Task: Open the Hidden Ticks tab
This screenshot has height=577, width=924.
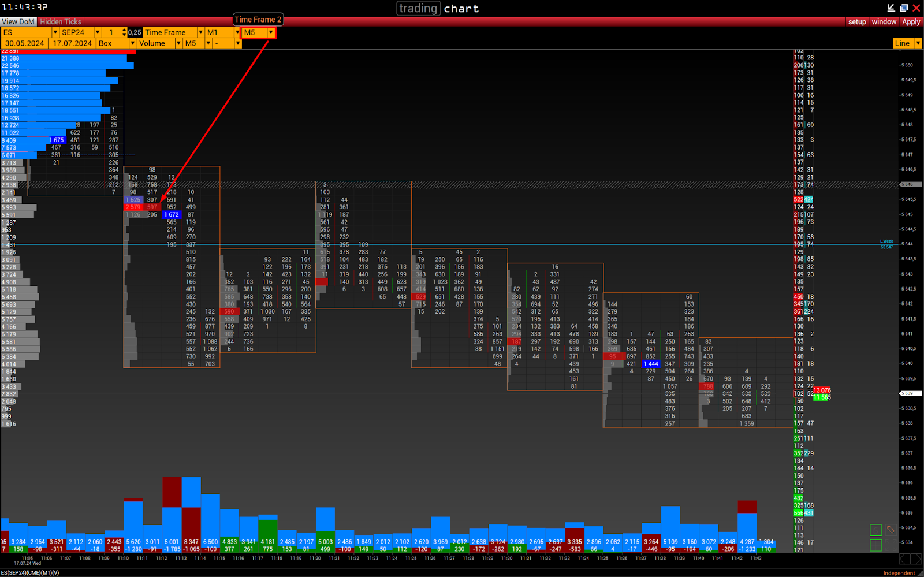Action: point(61,21)
